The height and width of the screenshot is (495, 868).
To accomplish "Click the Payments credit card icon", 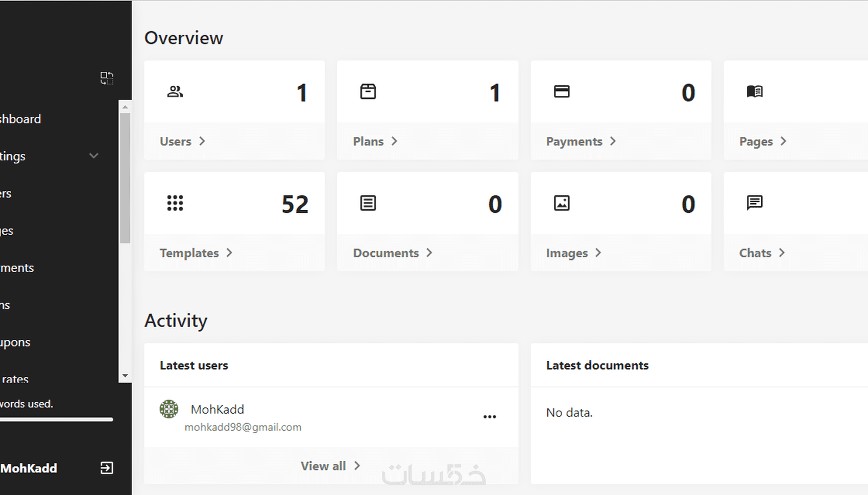I will (x=562, y=92).
